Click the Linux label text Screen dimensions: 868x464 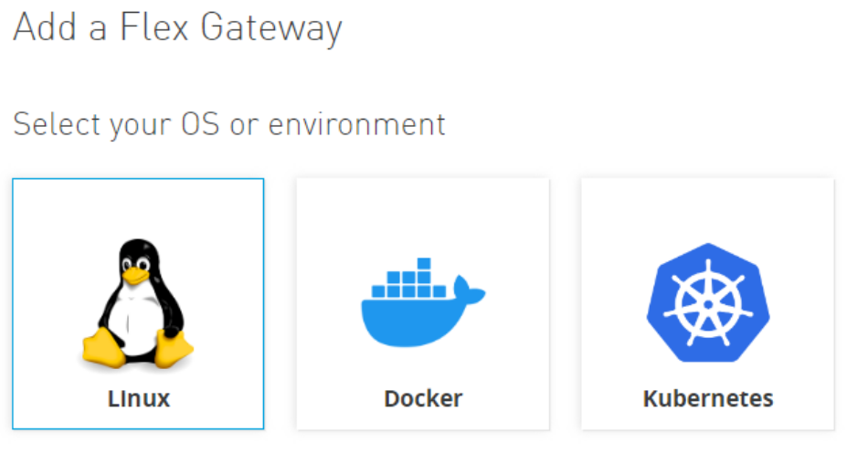pos(138,398)
